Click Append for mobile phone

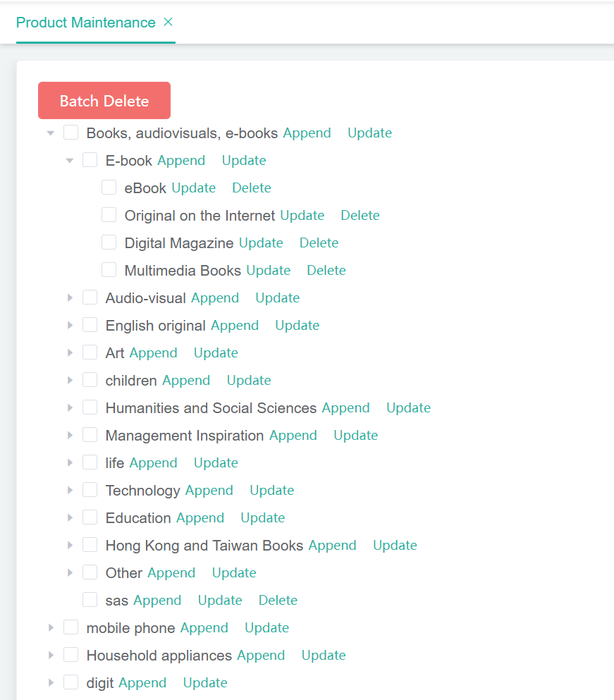204,627
